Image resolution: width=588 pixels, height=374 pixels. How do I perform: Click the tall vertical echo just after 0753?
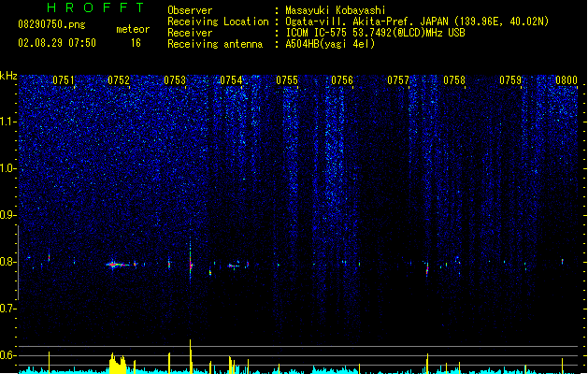tap(191, 259)
